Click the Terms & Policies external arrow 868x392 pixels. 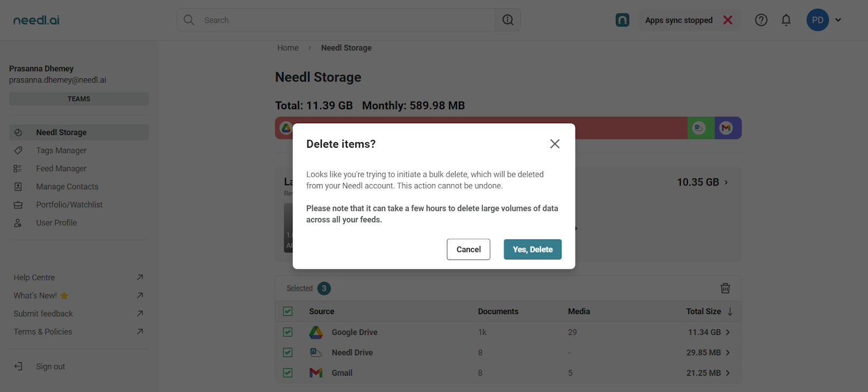pos(140,332)
